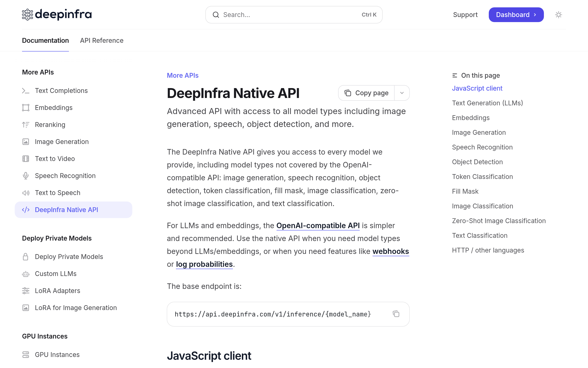Toggle the light/dark theme sun icon
Screen dimensions: 588x368
558,15
